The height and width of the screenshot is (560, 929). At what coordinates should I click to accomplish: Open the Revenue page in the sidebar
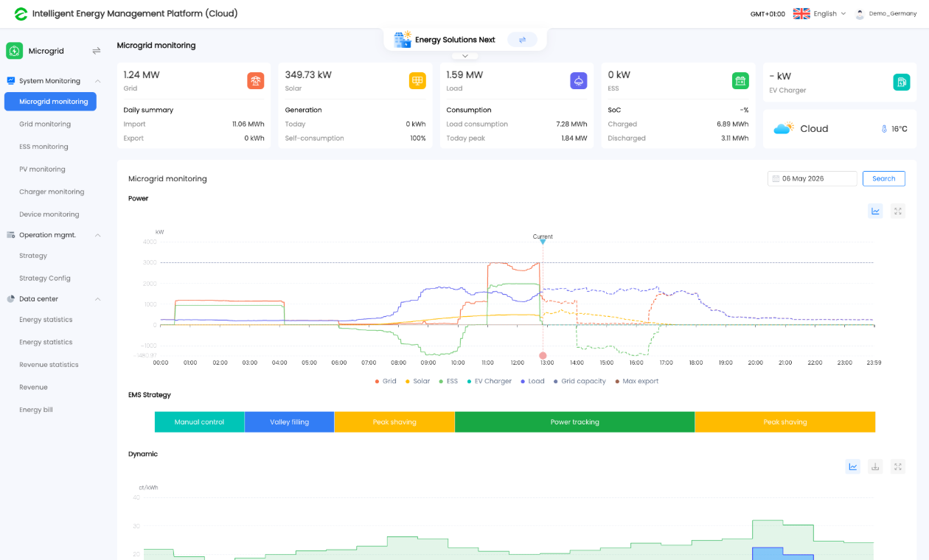[33, 388]
